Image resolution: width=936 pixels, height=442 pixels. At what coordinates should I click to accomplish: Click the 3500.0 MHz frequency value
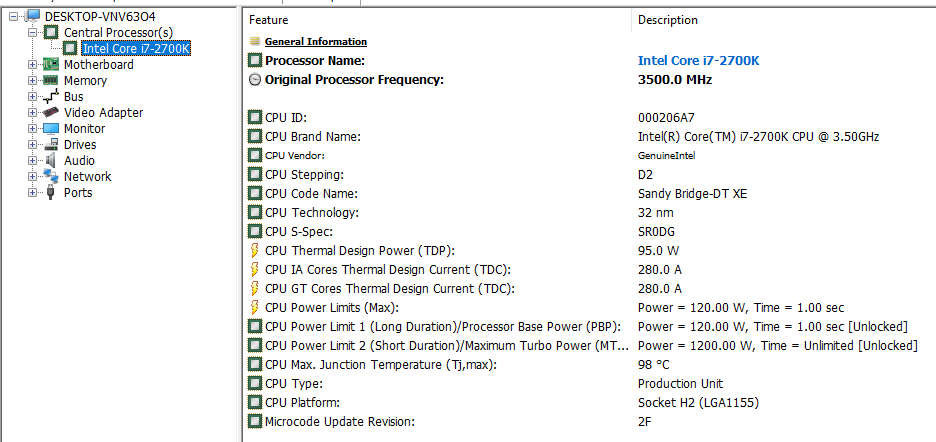675,79
